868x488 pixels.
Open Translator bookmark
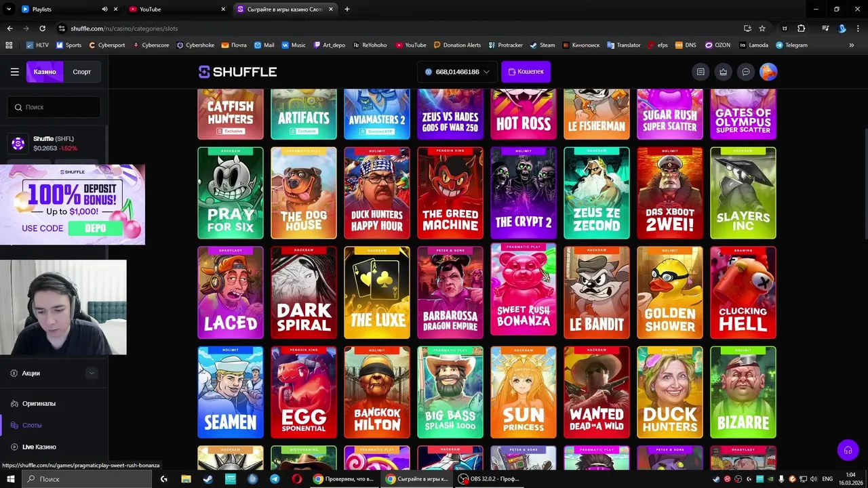[x=623, y=45]
